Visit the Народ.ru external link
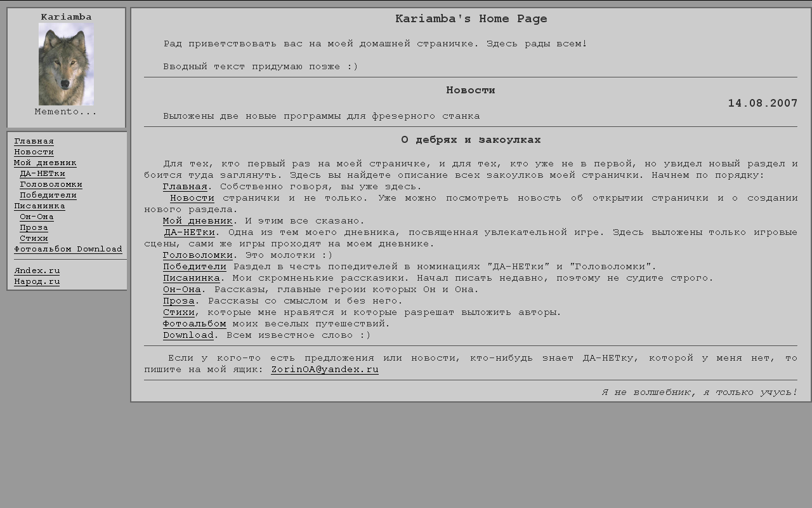This screenshot has height=508, width=812. click(37, 282)
